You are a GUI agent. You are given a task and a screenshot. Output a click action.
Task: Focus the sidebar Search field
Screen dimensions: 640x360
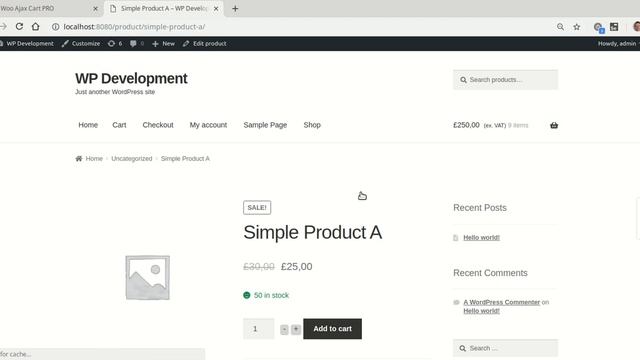tap(505, 348)
